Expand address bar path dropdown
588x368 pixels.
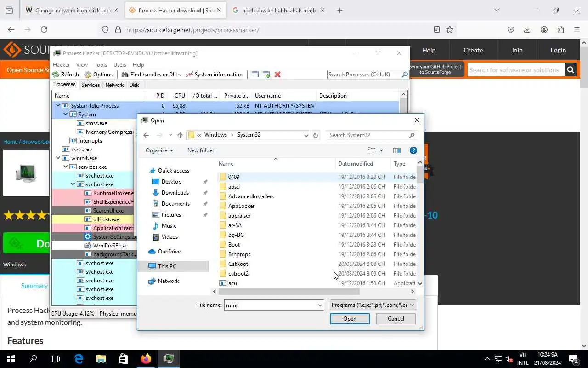pos(306,135)
